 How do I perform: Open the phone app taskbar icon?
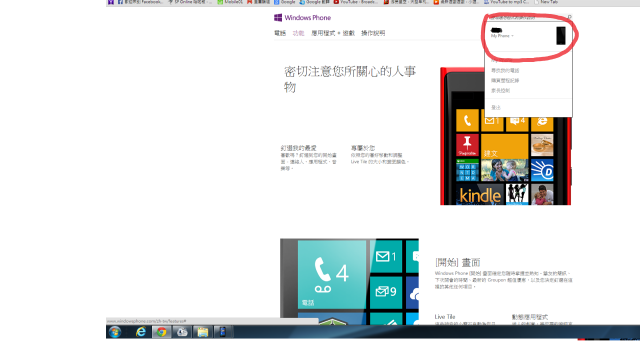coord(223,332)
